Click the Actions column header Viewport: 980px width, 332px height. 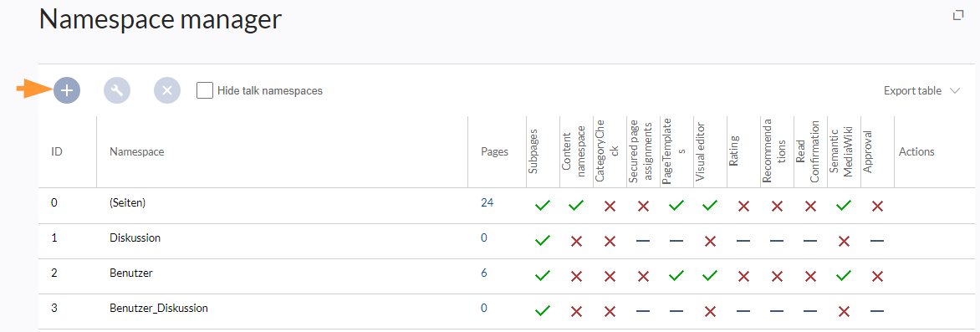[916, 152]
